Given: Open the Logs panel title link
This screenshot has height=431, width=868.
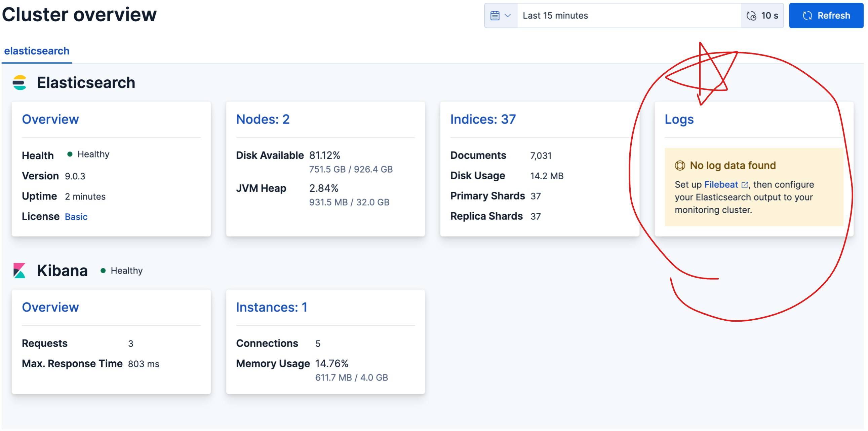Looking at the screenshot, I should pos(679,119).
